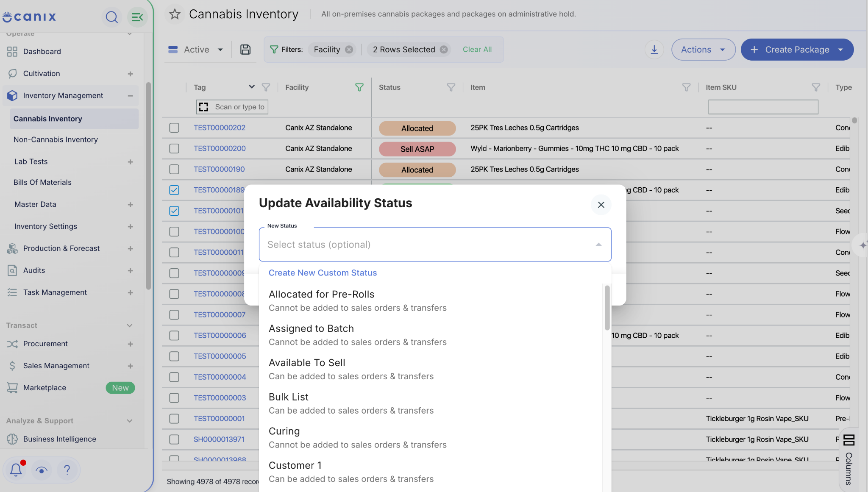Check the TEST00000202 row checkbox
The height and width of the screenshot is (492, 868).
(x=174, y=128)
